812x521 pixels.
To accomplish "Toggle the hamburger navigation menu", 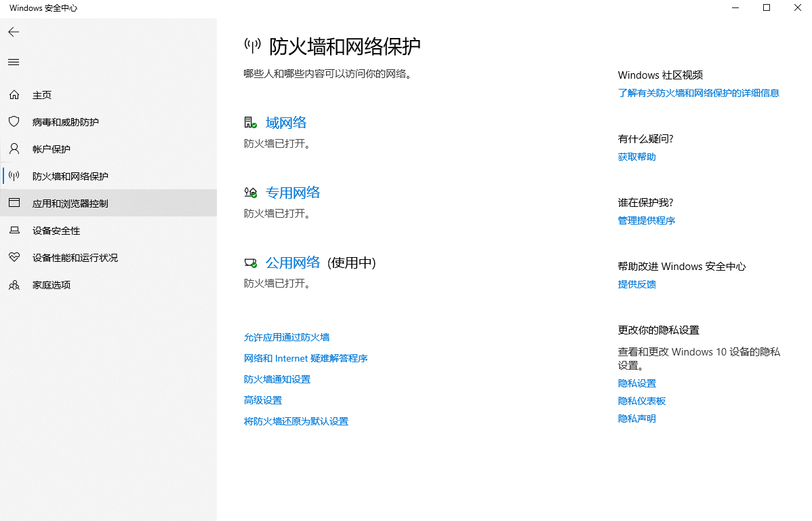I will (x=14, y=62).
